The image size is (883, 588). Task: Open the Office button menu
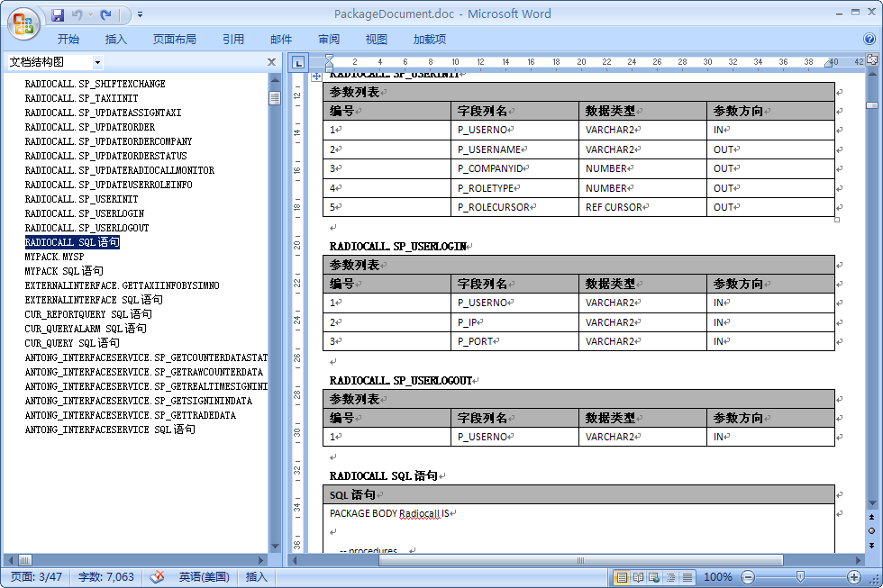point(23,23)
